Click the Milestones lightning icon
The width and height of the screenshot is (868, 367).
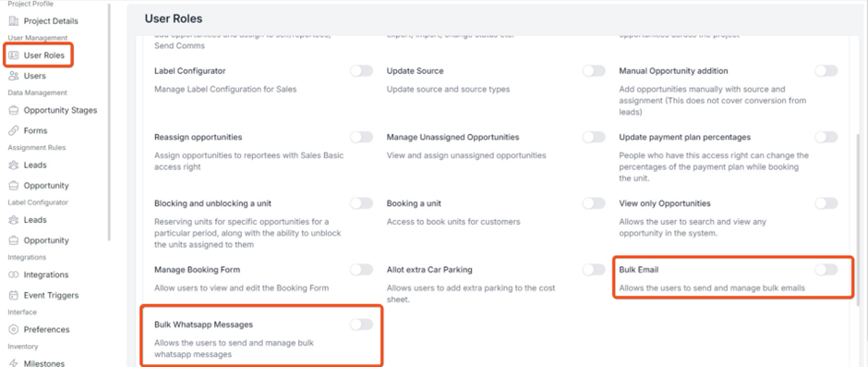(x=14, y=363)
